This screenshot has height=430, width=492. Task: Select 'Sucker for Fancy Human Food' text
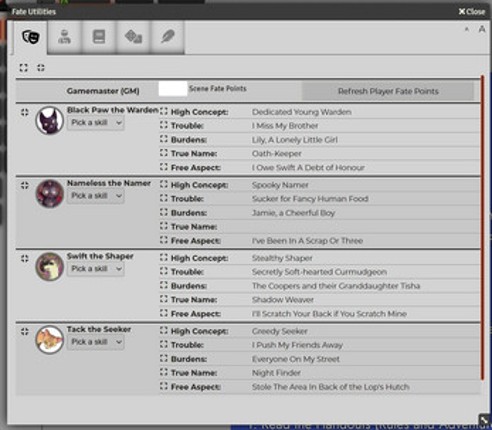click(310, 199)
